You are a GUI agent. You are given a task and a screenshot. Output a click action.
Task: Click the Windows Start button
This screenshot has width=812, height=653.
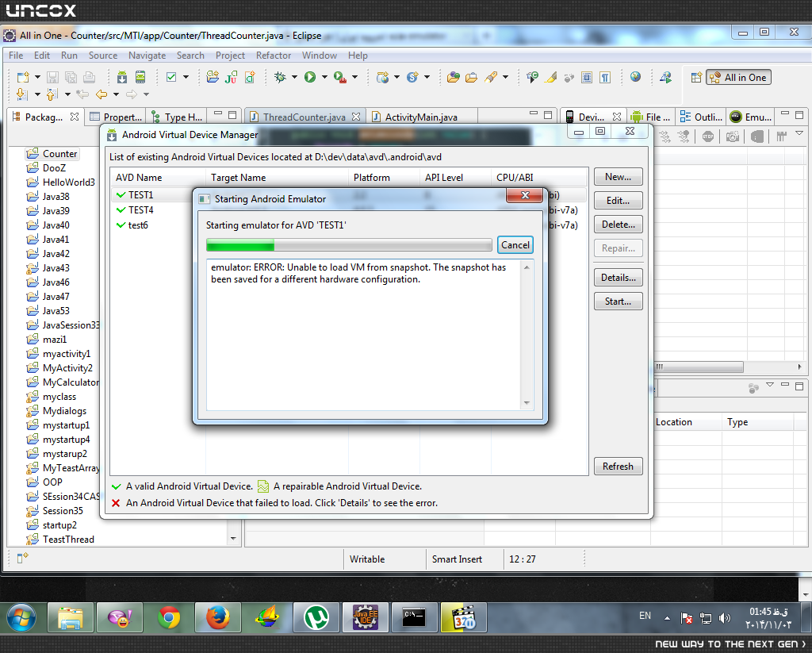click(x=21, y=617)
